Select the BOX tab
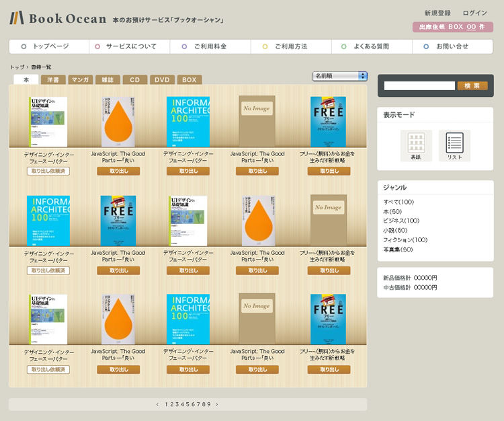The height and width of the screenshot is (421, 504). click(x=190, y=79)
